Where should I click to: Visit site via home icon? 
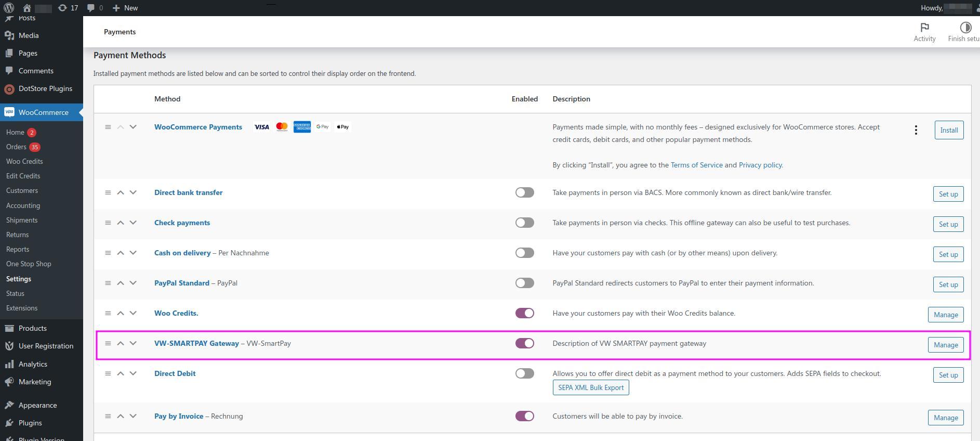27,8
